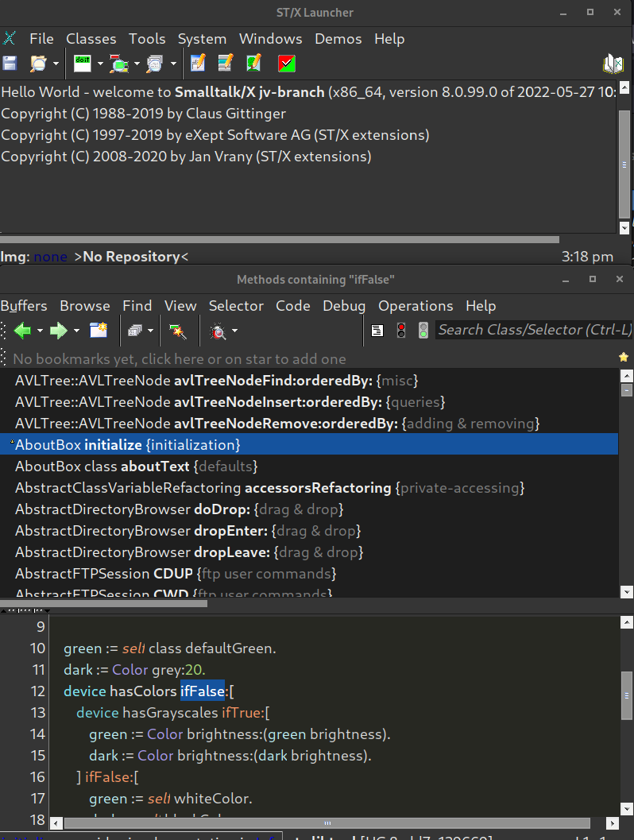Click the Launcher transcript vertical scrollbar thumb
Image resolution: width=634 pixels, height=840 pixels.
[x=624, y=164]
